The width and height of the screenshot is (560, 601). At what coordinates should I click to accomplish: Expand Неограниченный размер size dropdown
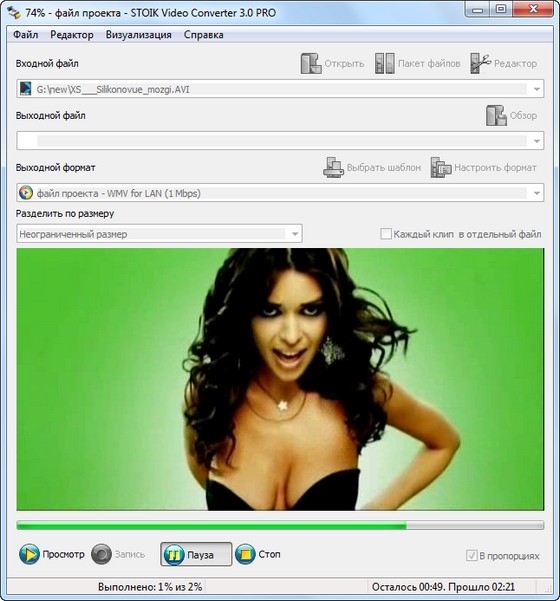coord(295,234)
